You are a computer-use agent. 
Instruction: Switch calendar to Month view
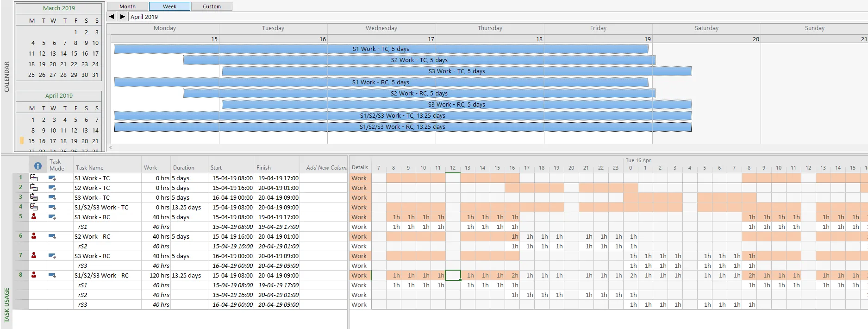127,6
